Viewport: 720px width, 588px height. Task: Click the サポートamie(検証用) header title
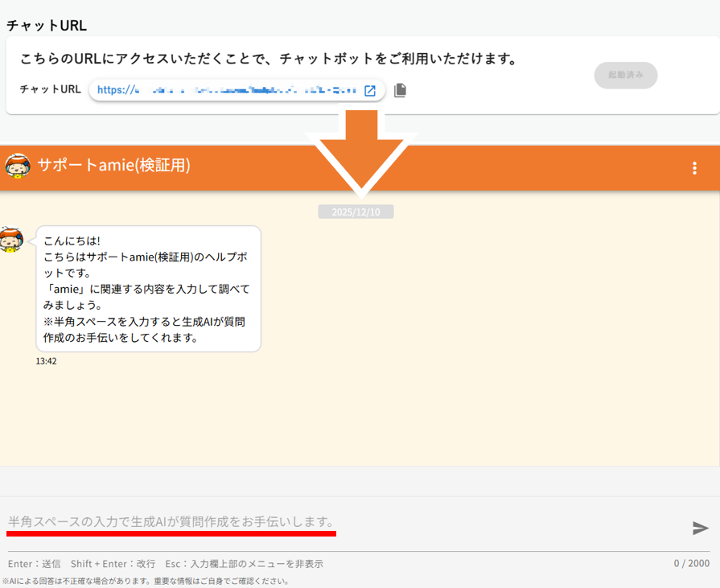[x=113, y=166]
